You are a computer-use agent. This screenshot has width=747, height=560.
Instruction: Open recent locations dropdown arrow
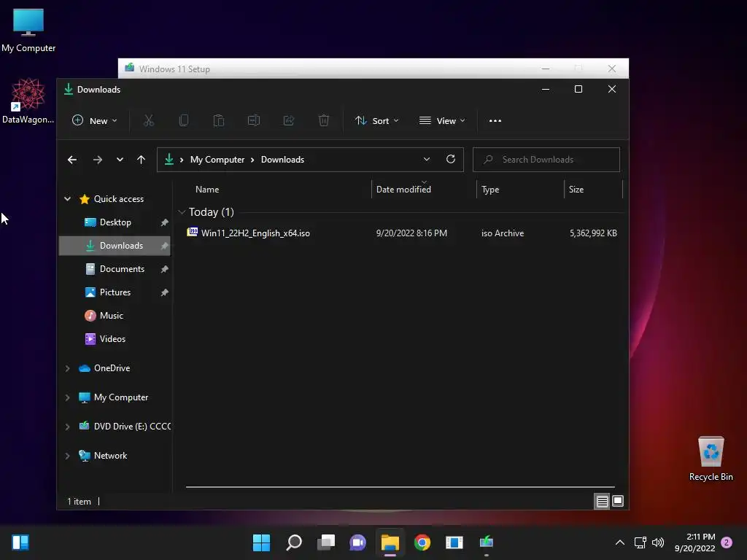click(120, 160)
